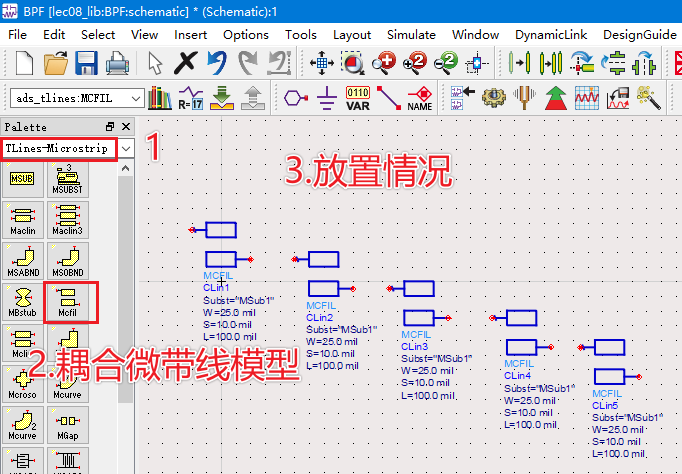Redo the last undone action

(248, 63)
